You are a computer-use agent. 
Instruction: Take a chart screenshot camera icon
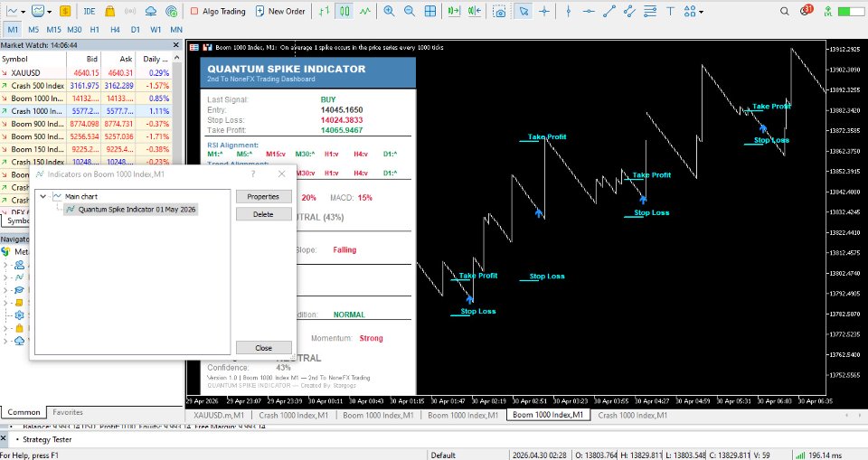[x=499, y=11]
